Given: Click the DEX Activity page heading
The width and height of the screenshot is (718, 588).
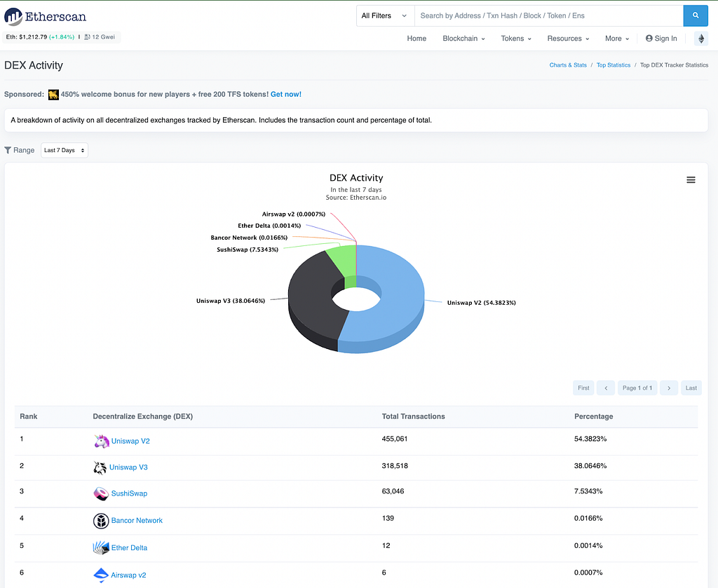Looking at the screenshot, I should pyautogui.click(x=34, y=65).
